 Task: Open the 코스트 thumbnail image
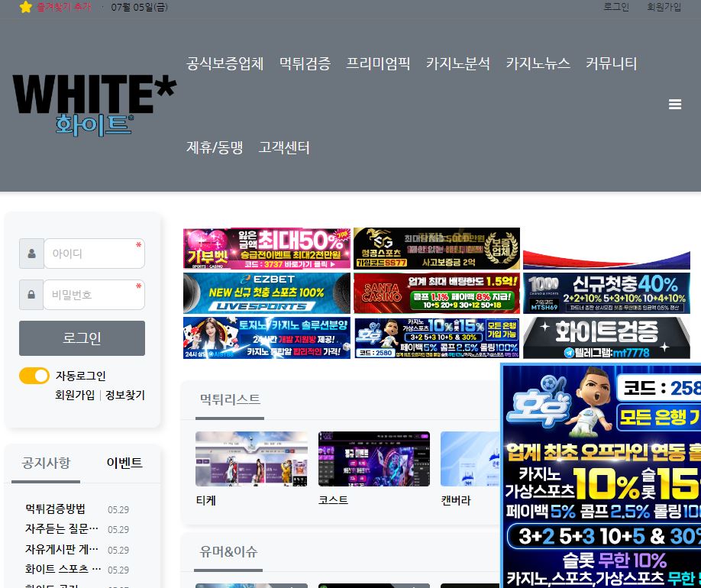pyautogui.click(x=374, y=459)
